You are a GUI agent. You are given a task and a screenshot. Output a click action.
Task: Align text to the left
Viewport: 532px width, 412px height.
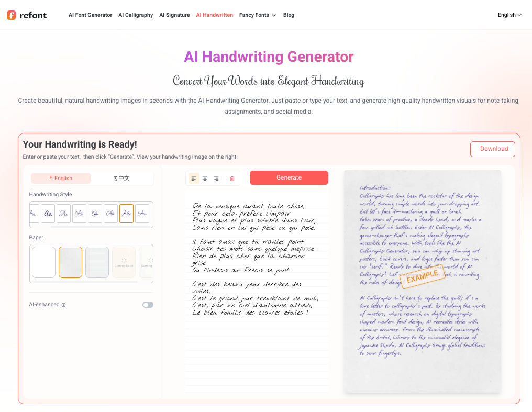click(194, 179)
